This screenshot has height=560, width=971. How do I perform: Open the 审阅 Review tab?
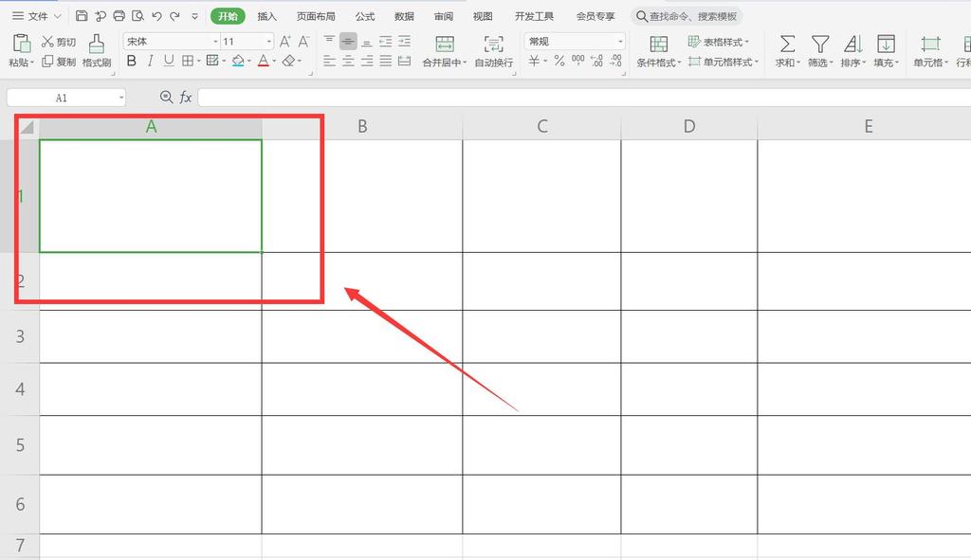(x=444, y=16)
